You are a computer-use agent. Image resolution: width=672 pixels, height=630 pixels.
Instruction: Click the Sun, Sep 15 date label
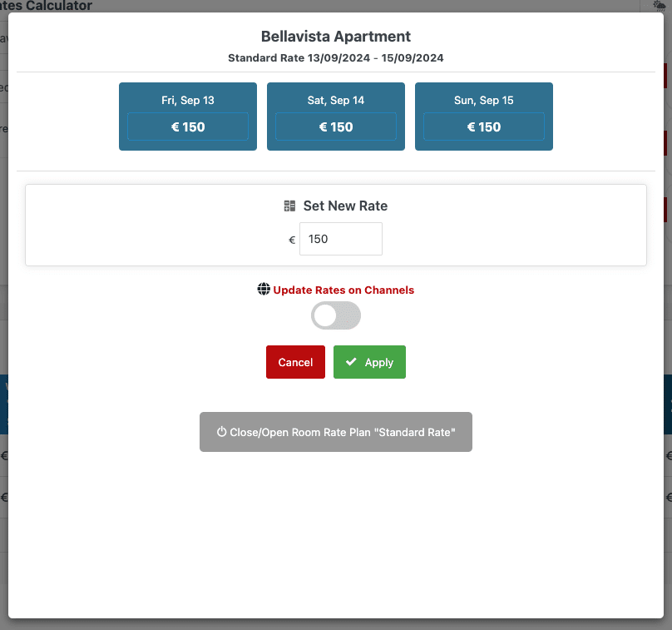tap(484, 100)
